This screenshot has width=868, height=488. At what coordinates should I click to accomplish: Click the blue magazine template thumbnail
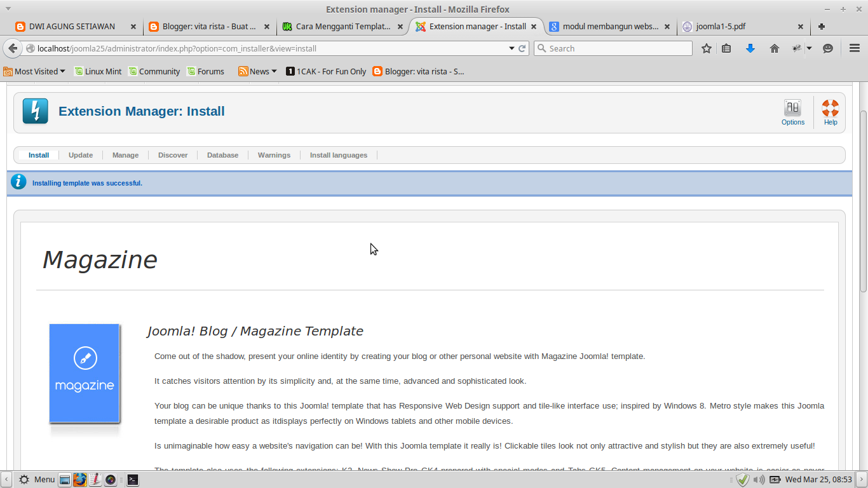(85, 374)
